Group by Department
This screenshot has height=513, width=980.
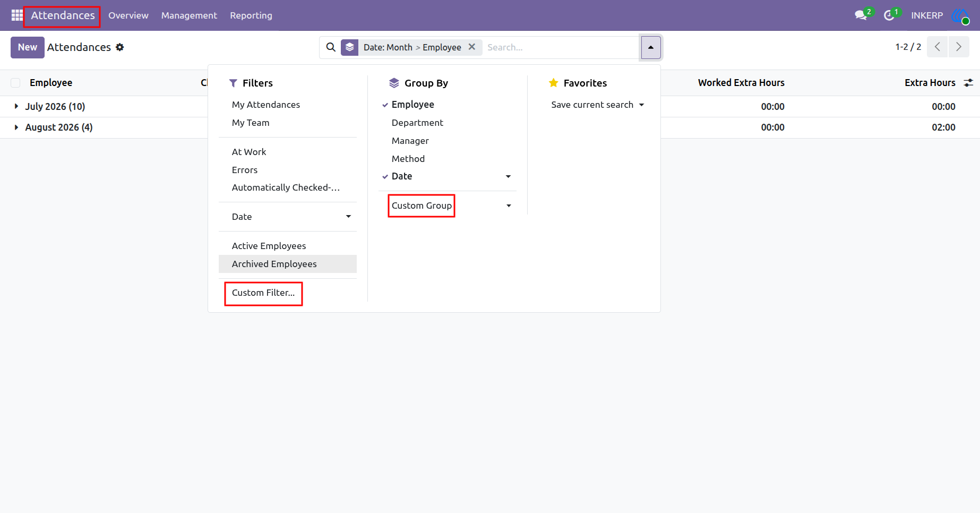pos(448,123)
